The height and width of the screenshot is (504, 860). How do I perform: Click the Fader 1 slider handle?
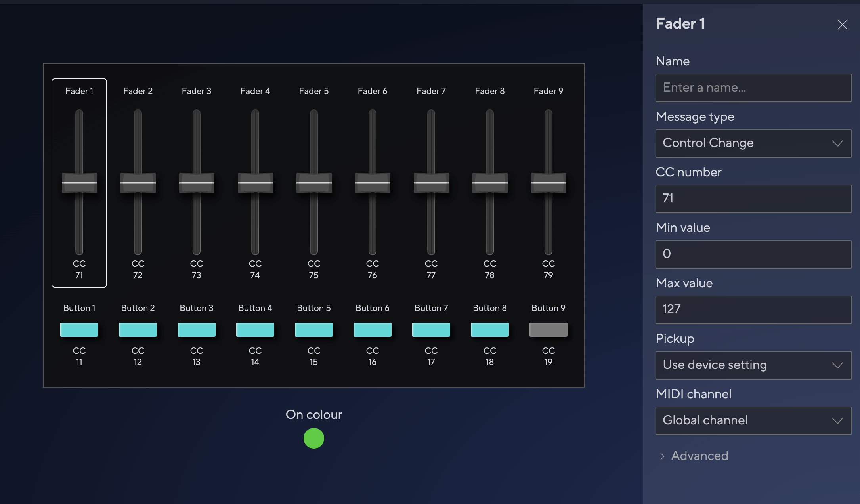click(79, 183)
